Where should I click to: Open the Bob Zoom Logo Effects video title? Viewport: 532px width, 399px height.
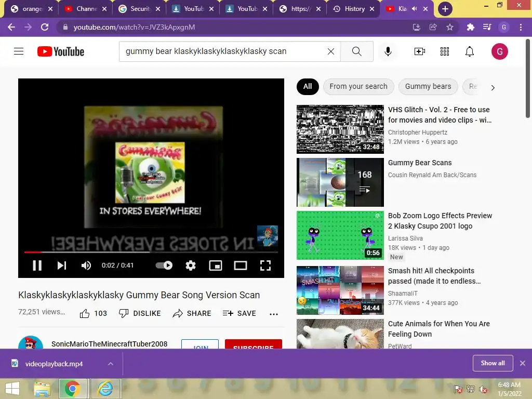tap(440, 220)
